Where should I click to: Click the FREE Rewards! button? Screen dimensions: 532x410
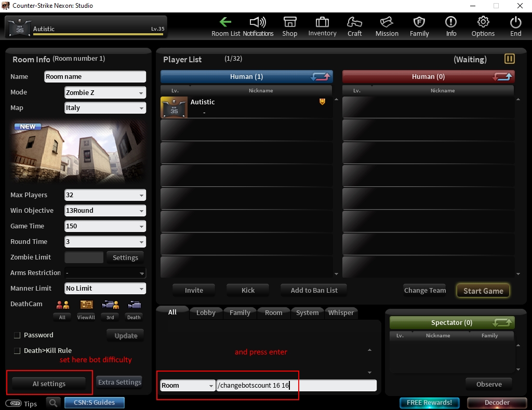pyautogui.click(x=429, y=403)
